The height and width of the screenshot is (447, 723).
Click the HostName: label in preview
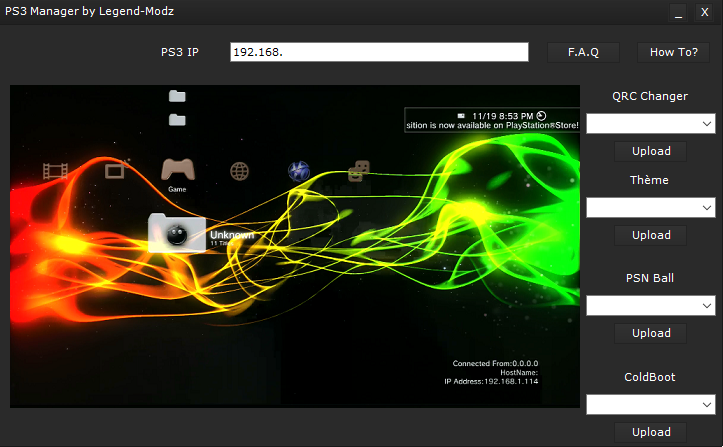519,373
